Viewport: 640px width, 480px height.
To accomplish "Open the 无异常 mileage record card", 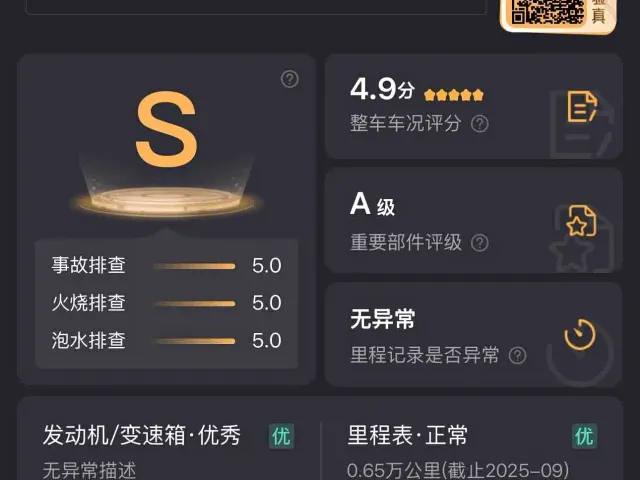I will pyautogui.click(x=474, y=334).
